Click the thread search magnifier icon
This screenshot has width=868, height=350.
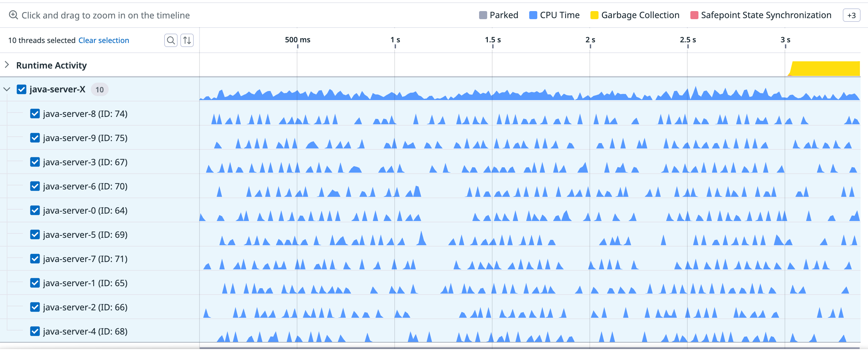(171, 40)
